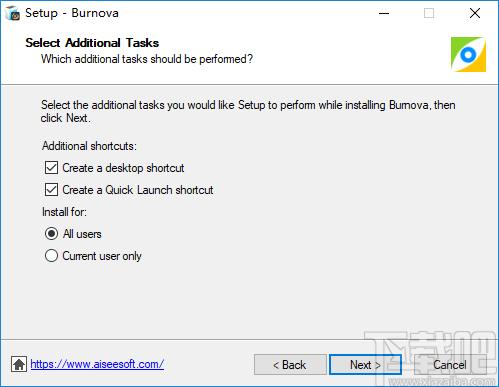Click the greyed-out maximize button
499x387 pixels.
pyautogui.click(x=429, y=13)
